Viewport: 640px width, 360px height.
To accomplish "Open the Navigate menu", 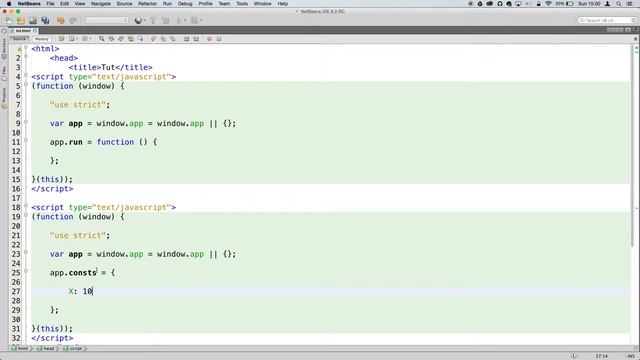I will (100, 4).
